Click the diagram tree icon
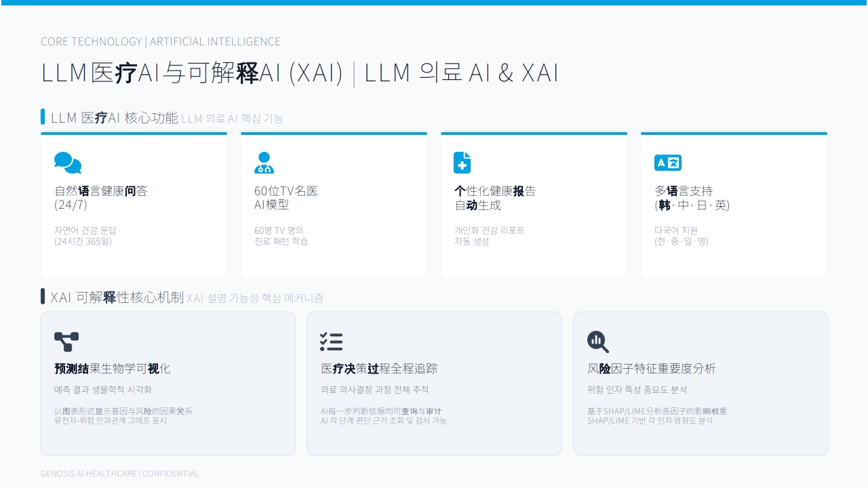The height and width of the screenshot is (488, 868). coord(66,342)
